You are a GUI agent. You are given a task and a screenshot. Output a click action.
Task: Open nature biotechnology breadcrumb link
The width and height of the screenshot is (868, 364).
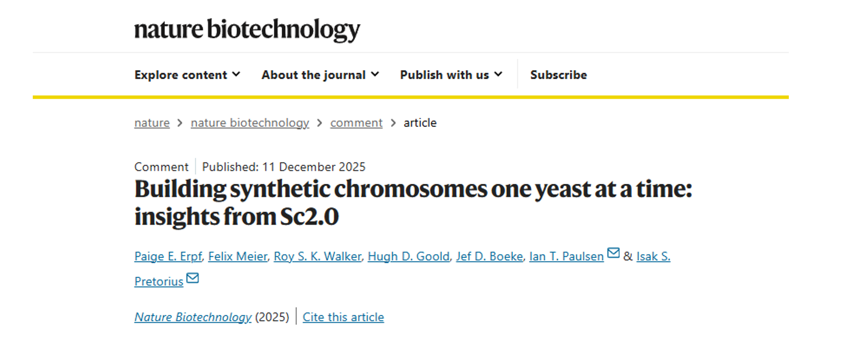pos(249,123)
